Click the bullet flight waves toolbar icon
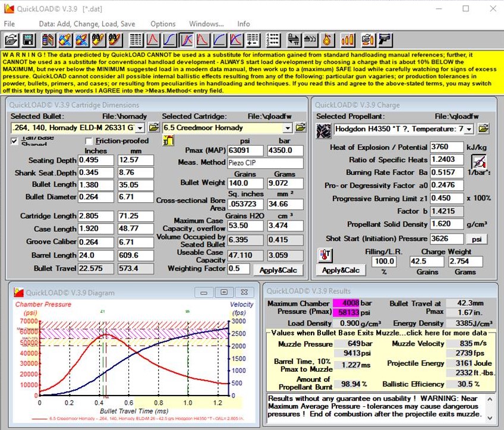This screenshot has width=504, height=430. [311, 40]
